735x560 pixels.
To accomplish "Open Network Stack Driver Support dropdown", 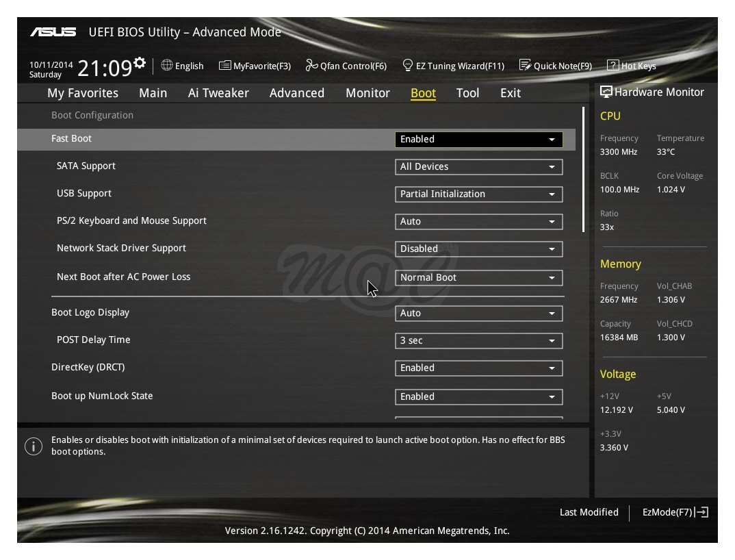I will click(x=478, y=249).
